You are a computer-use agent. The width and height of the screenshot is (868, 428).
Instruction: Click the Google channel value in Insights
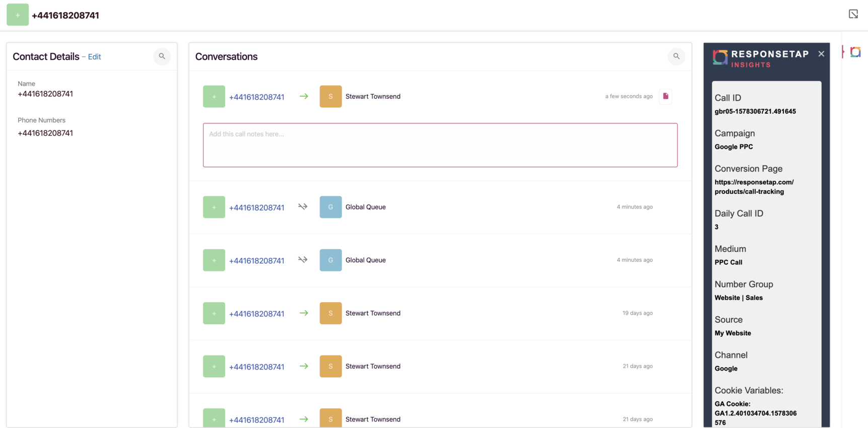tap(726, 369)
